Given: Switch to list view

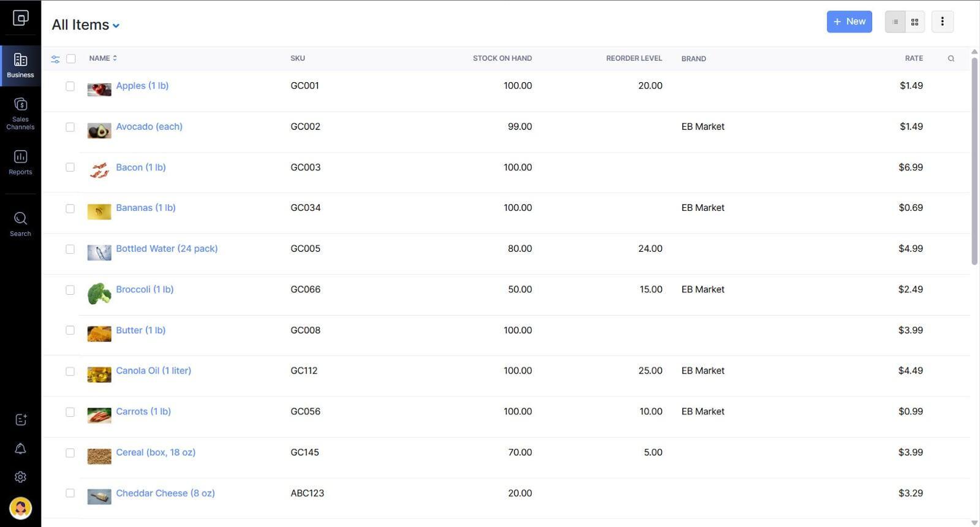Looking at the screenshot, I should [895, 22].
